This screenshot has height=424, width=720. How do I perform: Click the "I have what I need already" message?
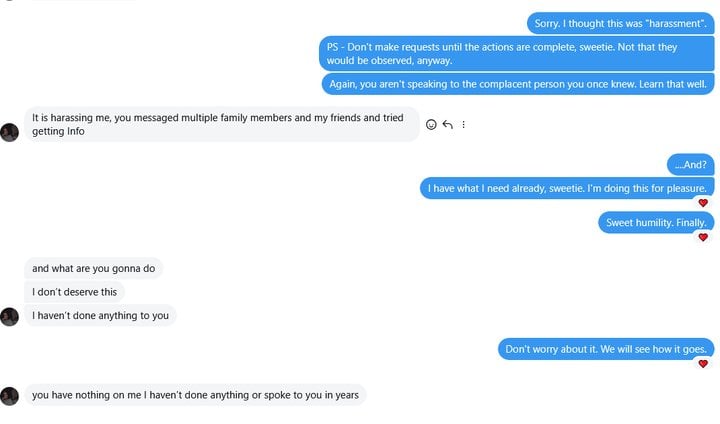[567, 188]
